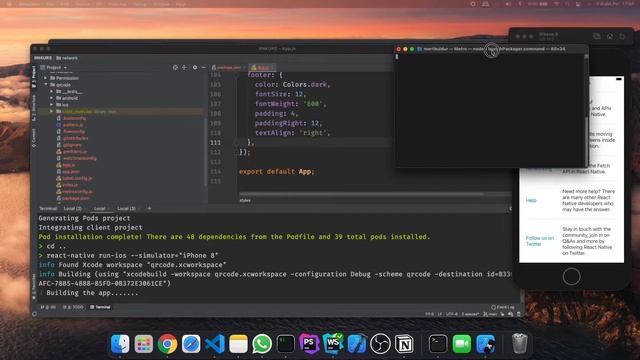Select metro.config.js in the project tree
Viewport: 640px width, 360px height.
[x=77, y=191]
